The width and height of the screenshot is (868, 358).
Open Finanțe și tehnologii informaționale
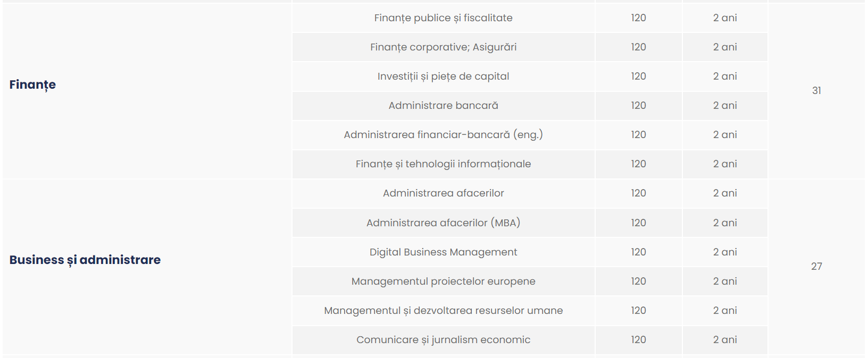point(443,164)
